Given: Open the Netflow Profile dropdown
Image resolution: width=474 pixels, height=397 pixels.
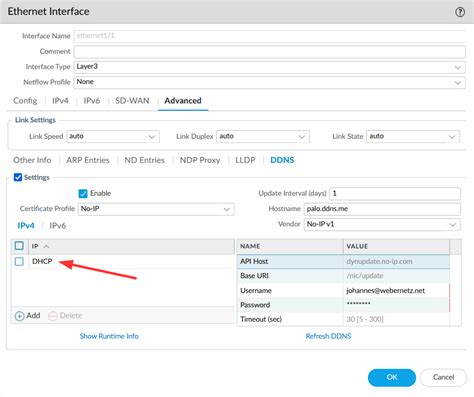Looking at the screenshot, I should point(269,82).
